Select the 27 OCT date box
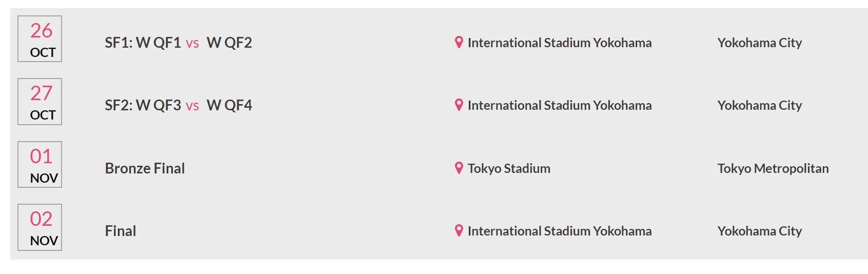 [x=40, y=102]
